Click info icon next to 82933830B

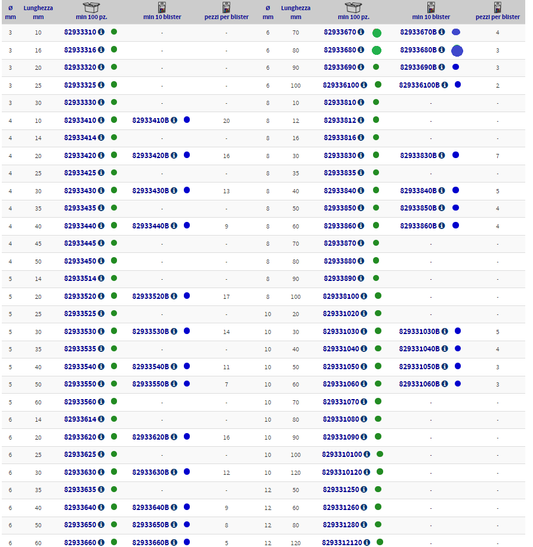point(442,155)
